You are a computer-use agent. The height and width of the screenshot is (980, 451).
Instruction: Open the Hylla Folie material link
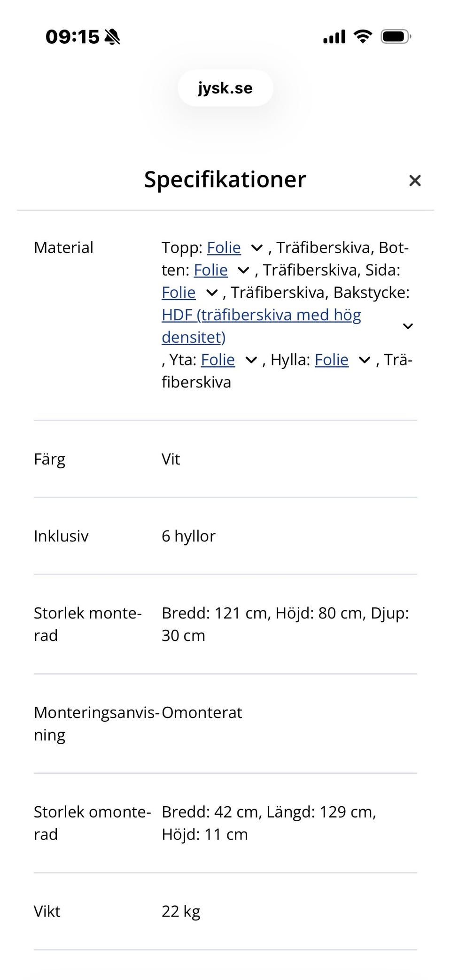[x=332, y=360]
